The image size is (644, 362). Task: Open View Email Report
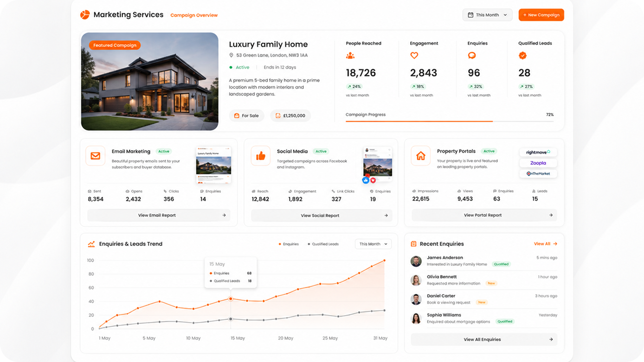[159, 215]
